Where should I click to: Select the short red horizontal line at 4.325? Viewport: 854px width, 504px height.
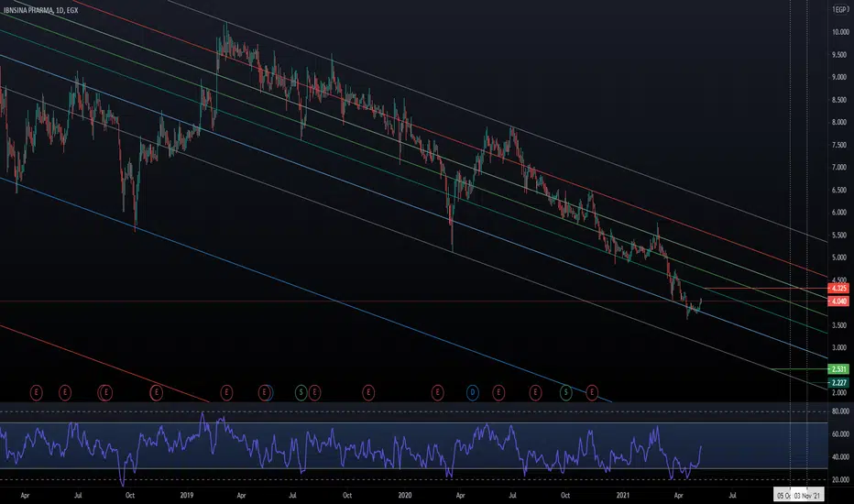point(765,289)
